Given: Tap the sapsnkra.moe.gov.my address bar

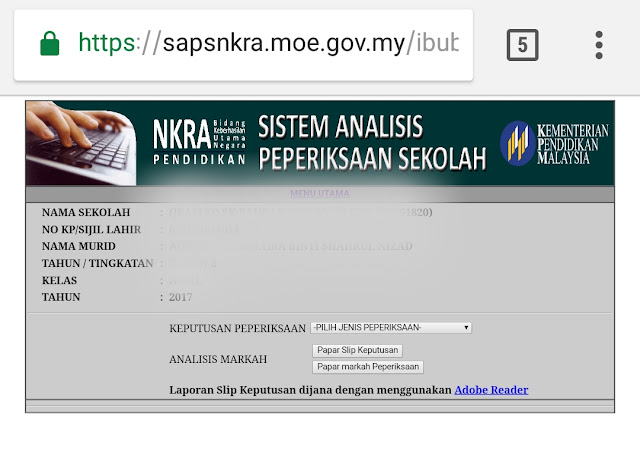Looking at the screenshot, I should 243,45.
